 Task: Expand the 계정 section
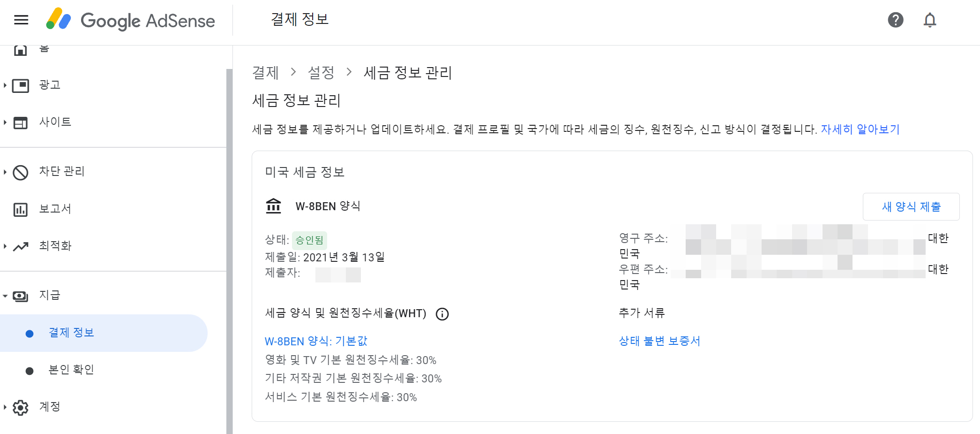click(5, 407)
